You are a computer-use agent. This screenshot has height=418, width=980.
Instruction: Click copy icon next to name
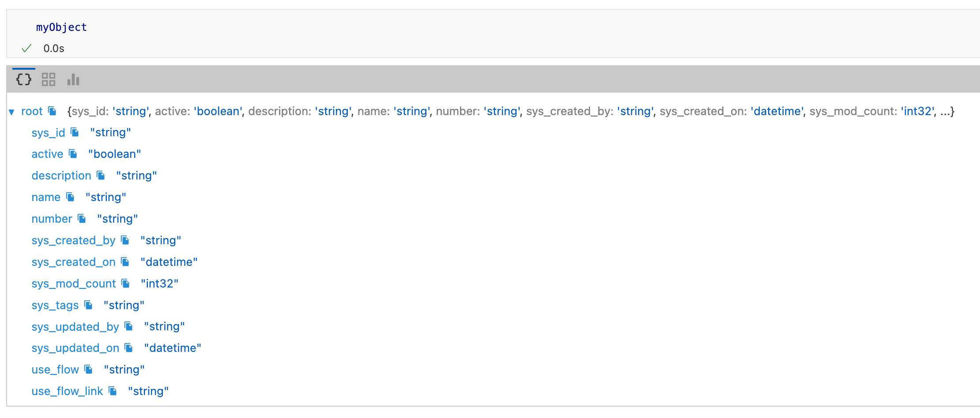click(x=71, y=197)
